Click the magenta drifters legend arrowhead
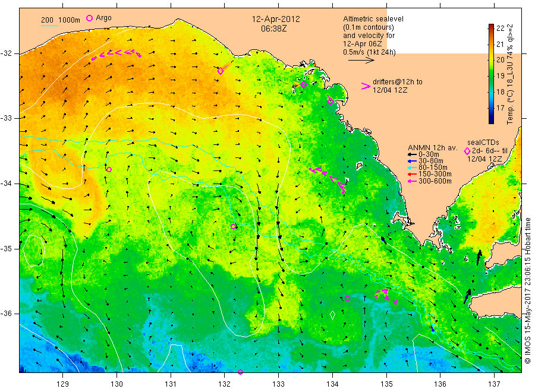Image resolution: width=535 pixels, height=392 pixels. point(366,86)
